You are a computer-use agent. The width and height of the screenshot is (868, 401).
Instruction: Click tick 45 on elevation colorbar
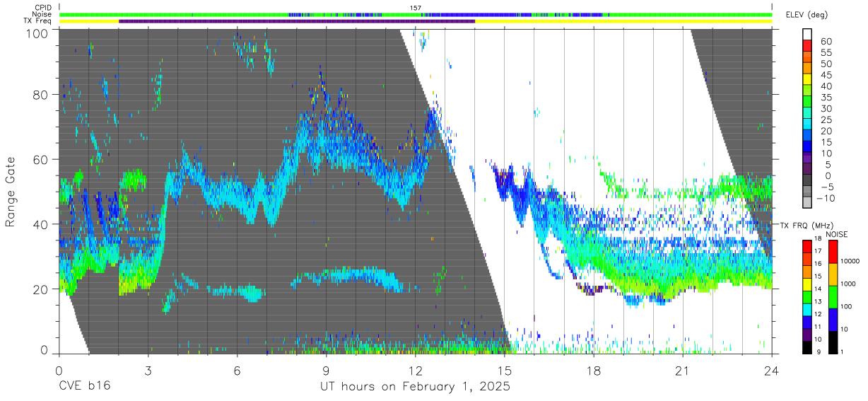tap(825, 76)
